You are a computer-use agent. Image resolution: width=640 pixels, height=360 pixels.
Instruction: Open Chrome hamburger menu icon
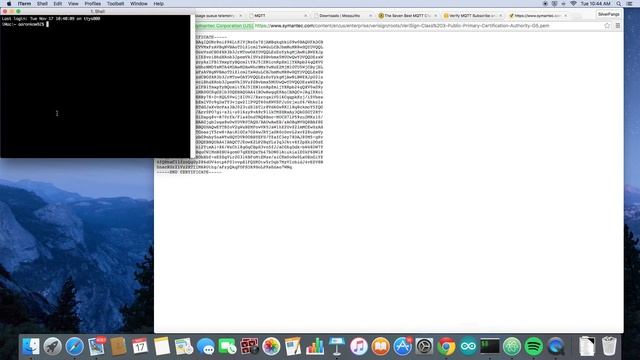click(x=618, y=26)
